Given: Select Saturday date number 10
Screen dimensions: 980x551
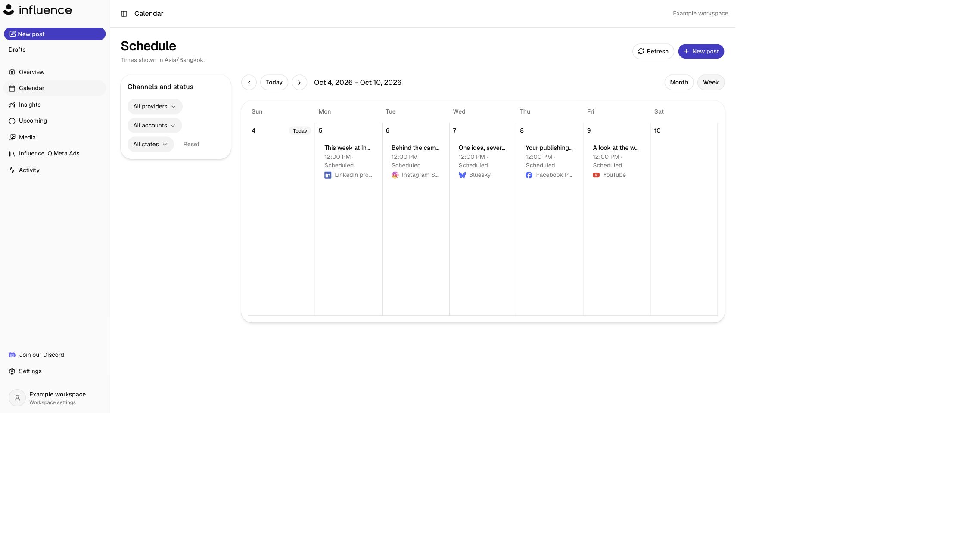Looking at the screenshot, I should [657, 130].
